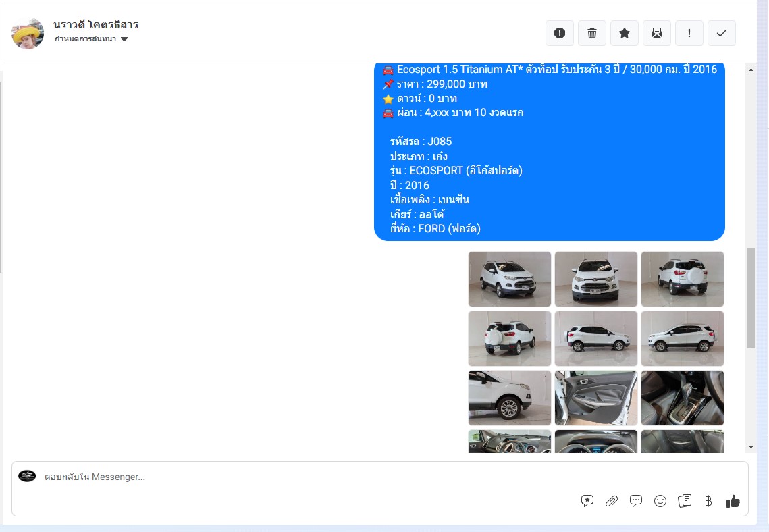Click the brand line ยี่ห้อ : FORD (ฟอร์ด)
The height and width of the screenshot is (532, 769).
pyautogui.click(x=435, y=228)
